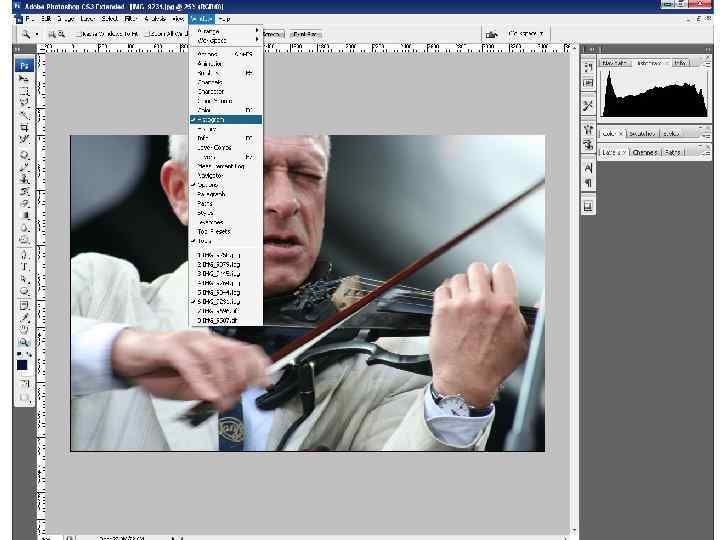720x540 pixels.
Task: Switch to the Channels panel tab
Action: coord(644,152)
